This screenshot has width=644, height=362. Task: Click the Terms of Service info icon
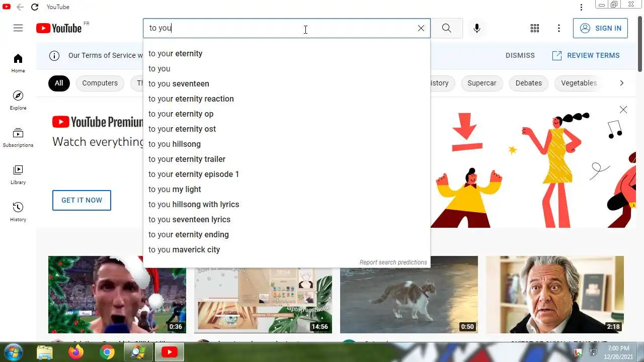[54, 56]
